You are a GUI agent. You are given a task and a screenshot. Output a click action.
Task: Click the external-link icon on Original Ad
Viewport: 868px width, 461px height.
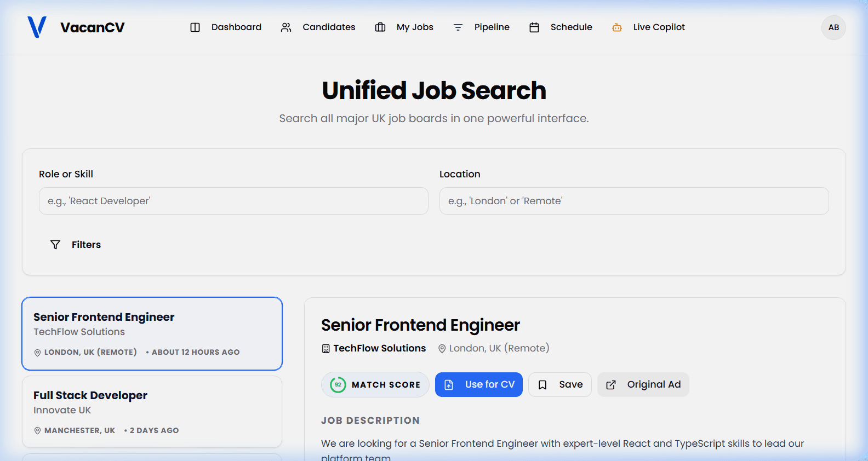pos(610,384)
